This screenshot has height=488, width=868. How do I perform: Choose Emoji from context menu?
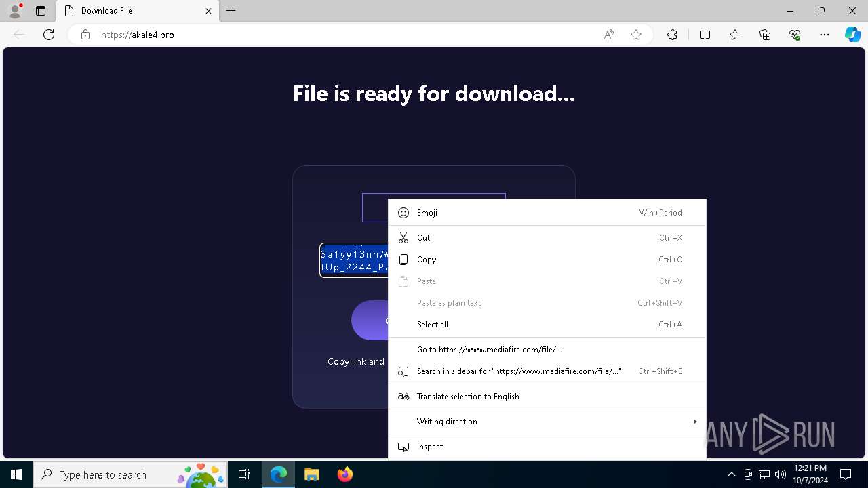pyautogui.click(x=547, y=213)
